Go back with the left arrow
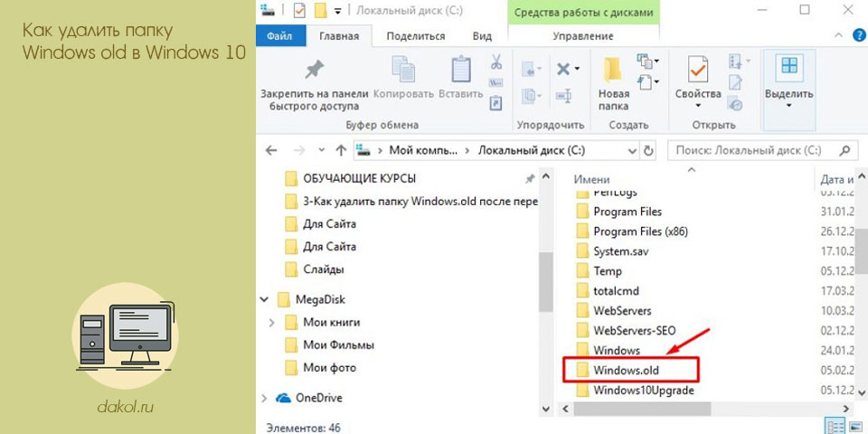 coord(271,151)
